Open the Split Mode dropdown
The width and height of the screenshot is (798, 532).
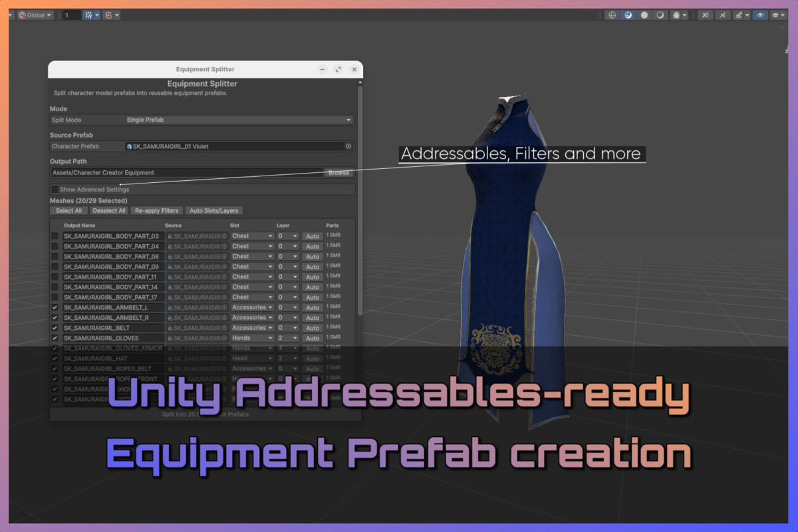239,120
